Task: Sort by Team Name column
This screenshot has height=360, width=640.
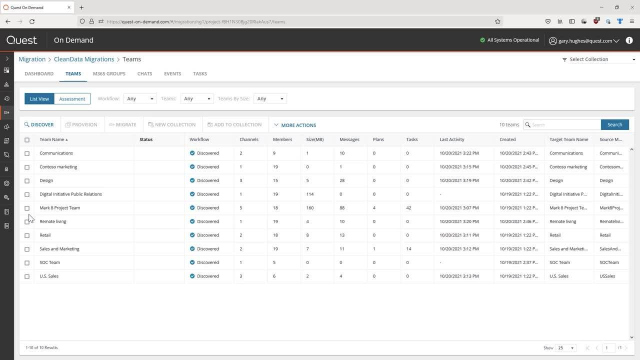Action: point(53,140)
